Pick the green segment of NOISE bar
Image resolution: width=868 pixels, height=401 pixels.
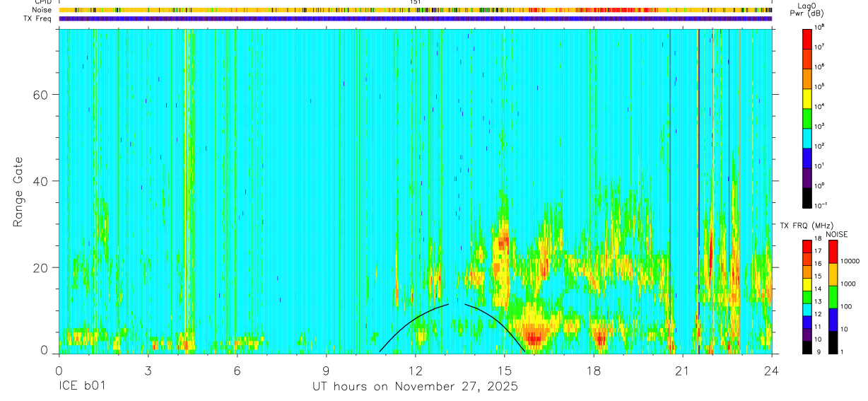point(833,297)
